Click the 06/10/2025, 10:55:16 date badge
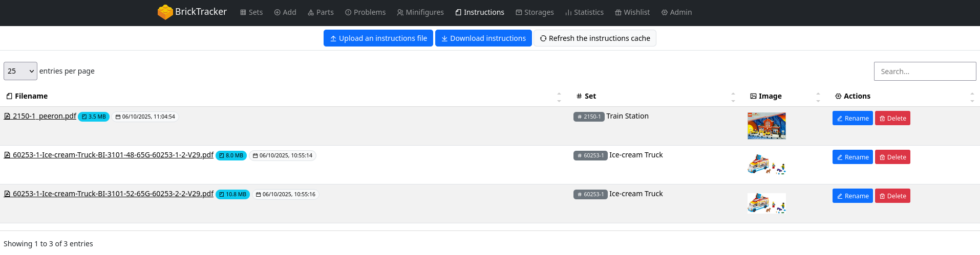 286,194
